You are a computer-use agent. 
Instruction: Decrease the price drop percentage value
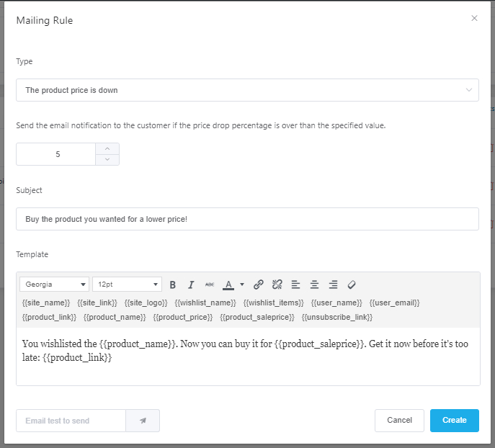[x=107, y=159]
